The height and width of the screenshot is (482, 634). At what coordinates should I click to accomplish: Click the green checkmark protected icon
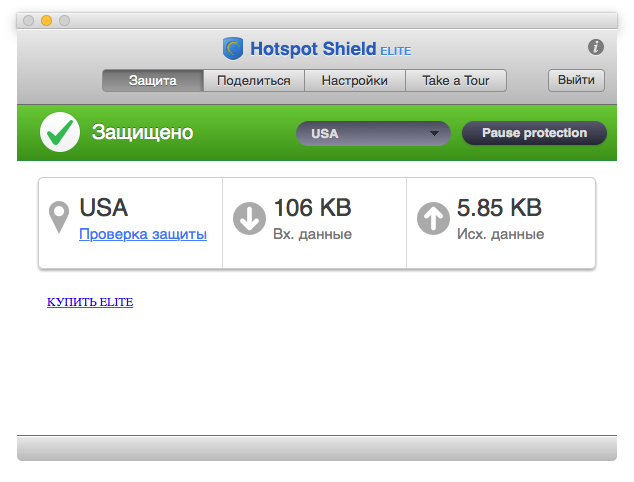[60, 132]
